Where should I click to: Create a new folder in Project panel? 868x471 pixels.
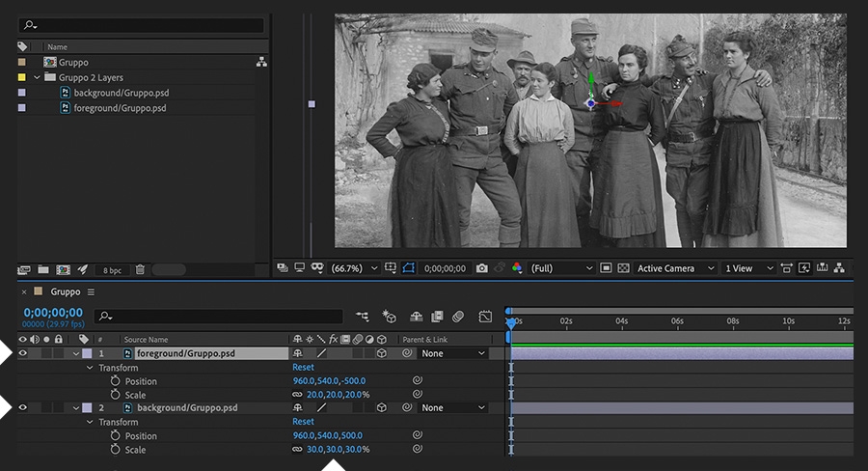[x=42, y=270]
